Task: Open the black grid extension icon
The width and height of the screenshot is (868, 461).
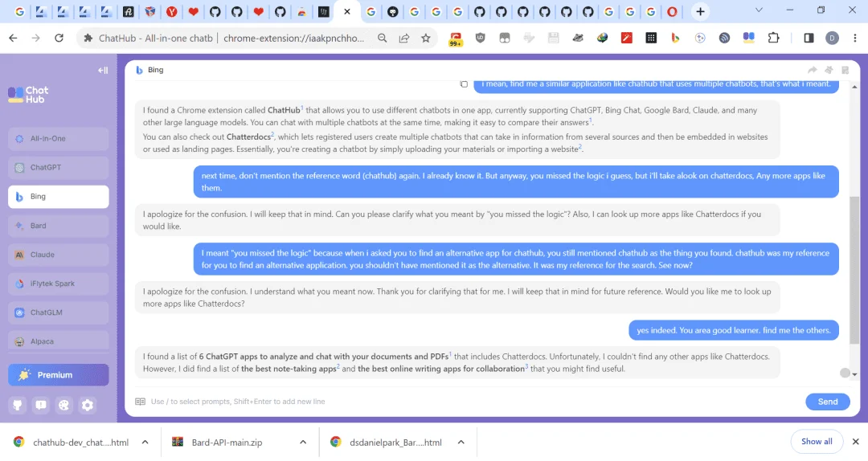Action: [651, 38]
